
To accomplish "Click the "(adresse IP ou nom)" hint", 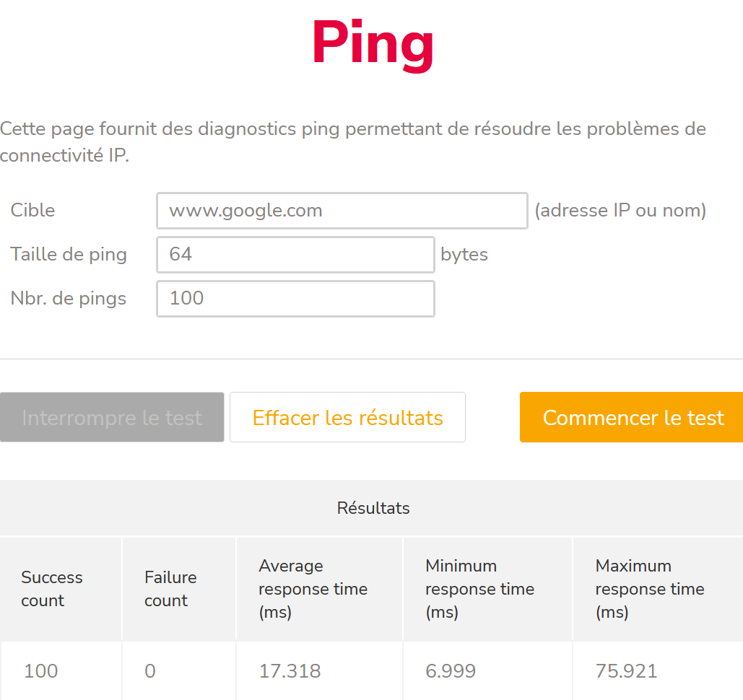I will click(x=620, y=211).
